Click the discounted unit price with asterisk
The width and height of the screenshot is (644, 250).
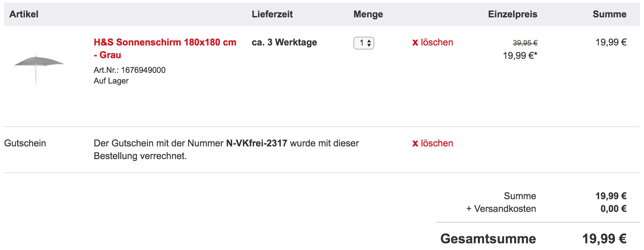pyautogui.click(x=520, y=55)
